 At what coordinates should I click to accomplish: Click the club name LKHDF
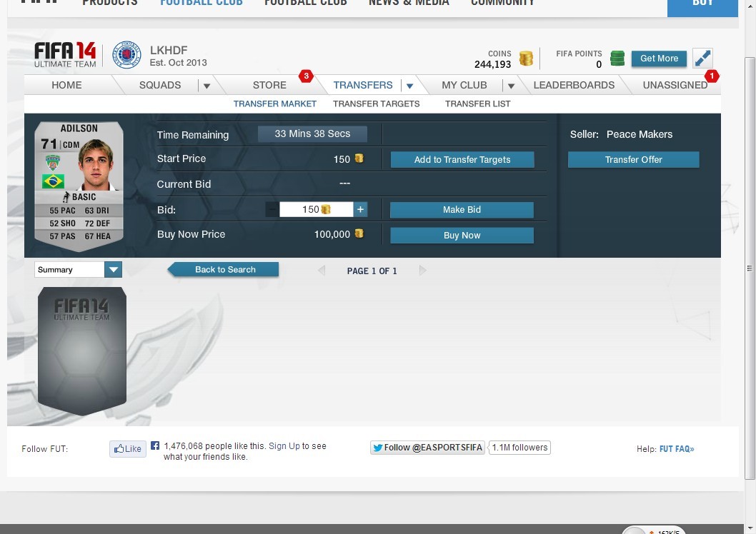(169, 50)
